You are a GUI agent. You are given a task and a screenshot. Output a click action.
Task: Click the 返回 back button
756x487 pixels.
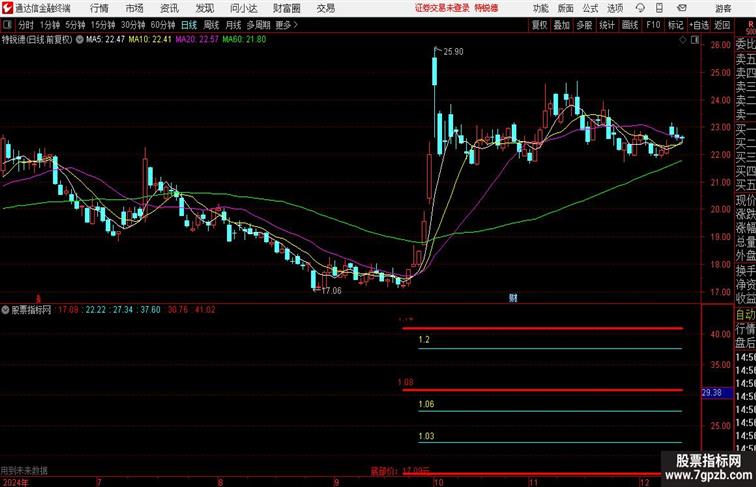coord(722,25)
